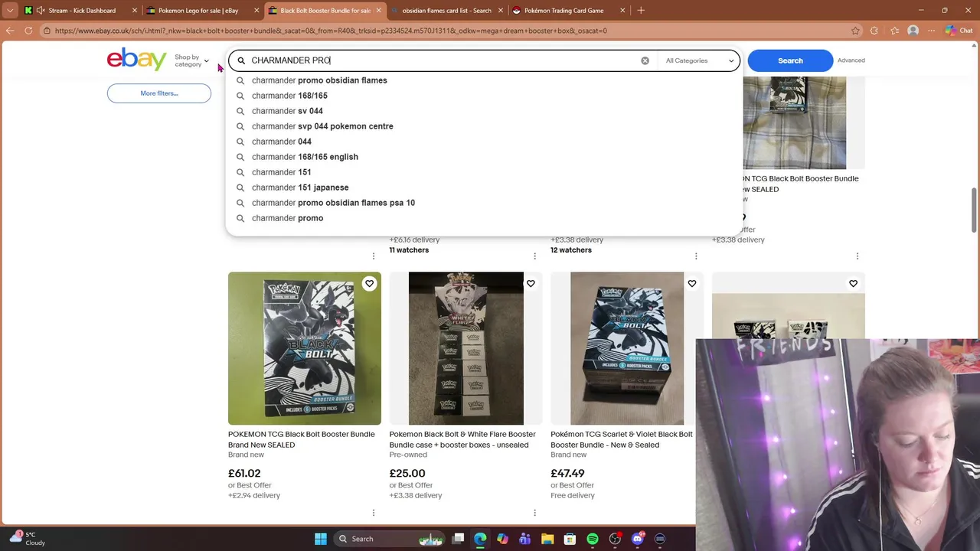Viewport: 980px width, 551px height.
Task: Watch the Black Bolt & White Flare case listing
Action: (531, 284)
